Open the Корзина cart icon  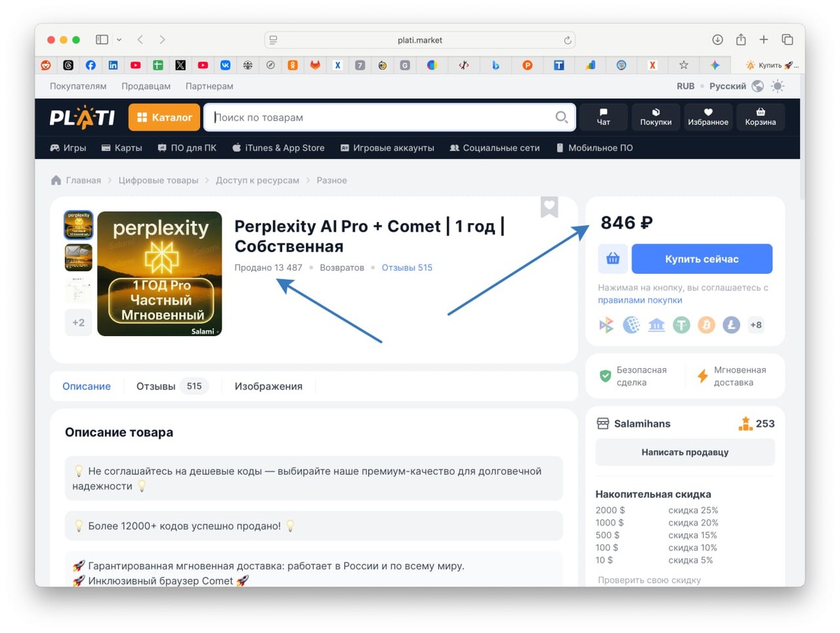click(x=761, y=117)
